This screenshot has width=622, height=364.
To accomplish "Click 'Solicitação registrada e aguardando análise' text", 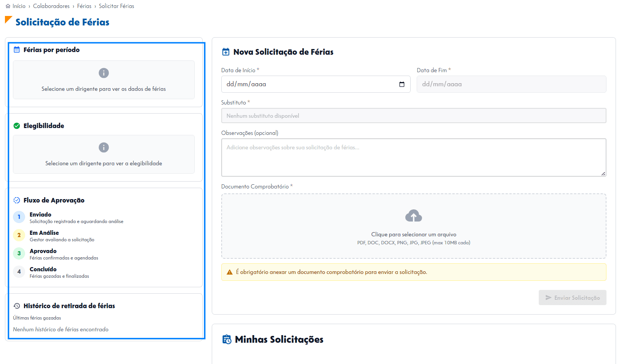I will click(x=76, y=222).
